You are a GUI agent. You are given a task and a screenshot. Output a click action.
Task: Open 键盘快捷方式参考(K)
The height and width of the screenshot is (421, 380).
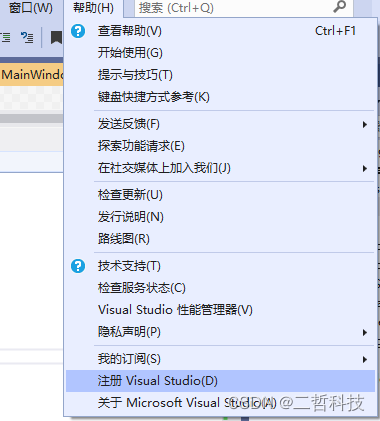(x=220, y=97)
